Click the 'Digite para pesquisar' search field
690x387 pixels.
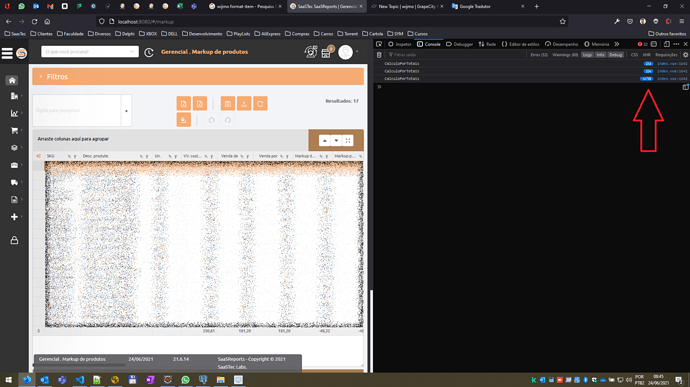click(77, 111)
